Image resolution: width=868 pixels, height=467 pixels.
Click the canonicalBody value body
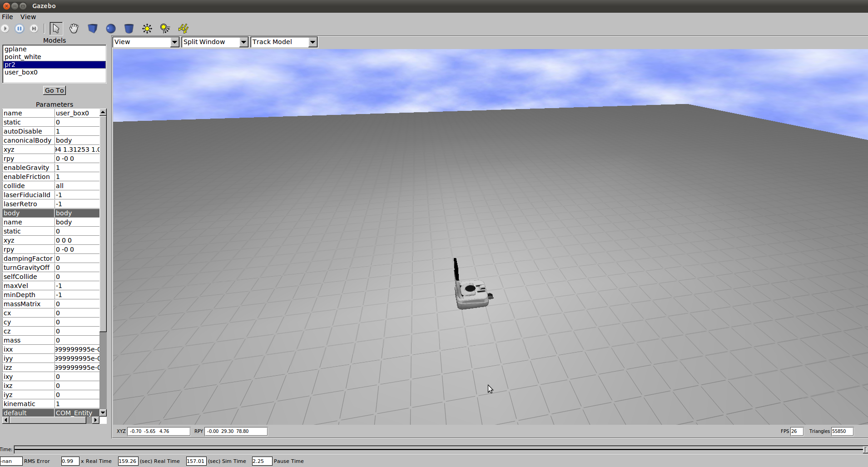tap(77, 140)
